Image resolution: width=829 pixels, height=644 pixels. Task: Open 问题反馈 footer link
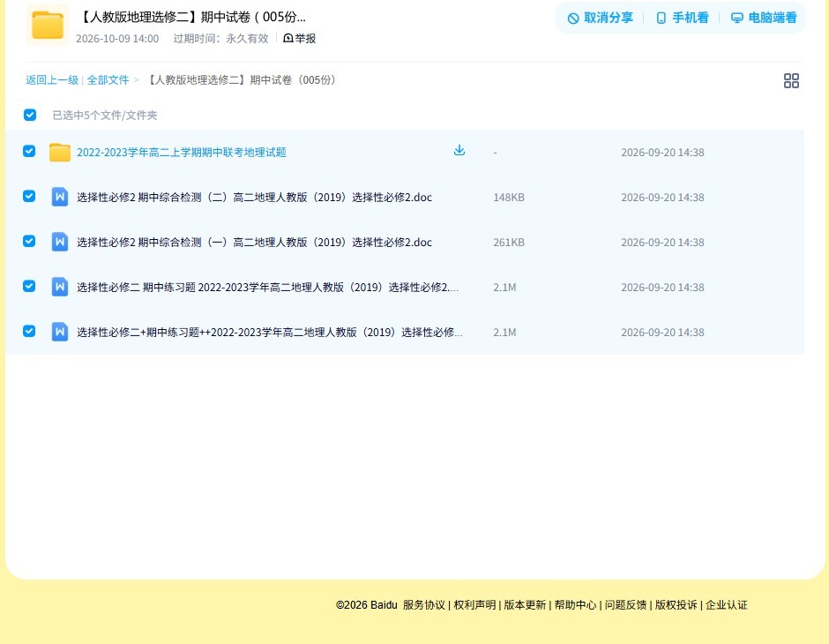click(x=625, y=605)
